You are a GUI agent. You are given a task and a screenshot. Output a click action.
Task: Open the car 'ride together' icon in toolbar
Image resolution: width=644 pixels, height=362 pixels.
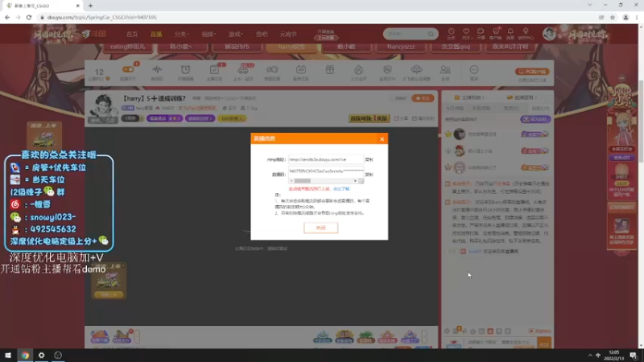tap(243, 70)
